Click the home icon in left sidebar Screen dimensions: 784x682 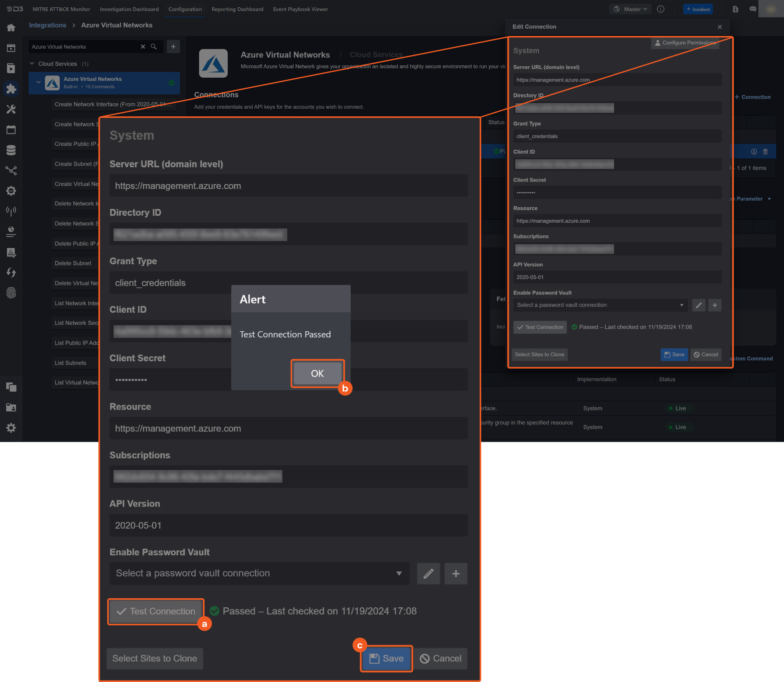11,28
